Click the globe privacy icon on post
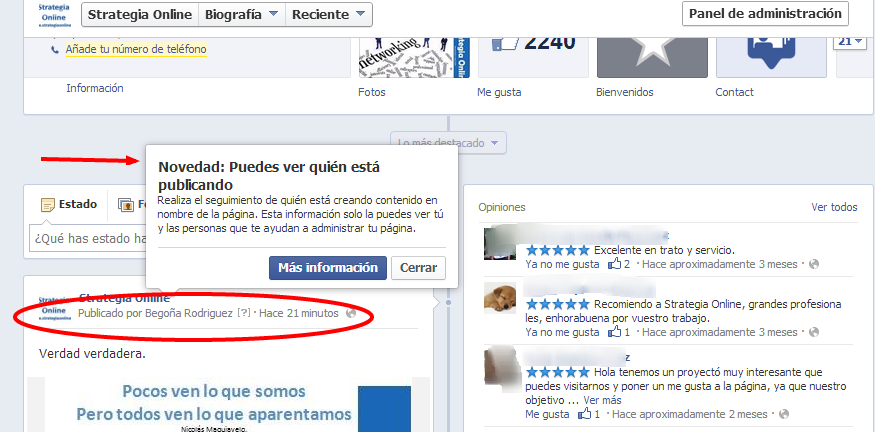 (x=351, y=314)
